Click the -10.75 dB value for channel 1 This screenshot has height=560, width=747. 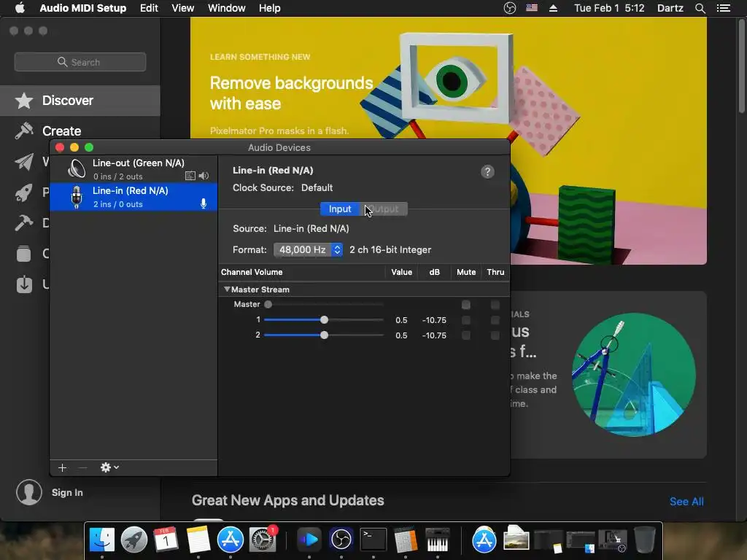(434, 320)
